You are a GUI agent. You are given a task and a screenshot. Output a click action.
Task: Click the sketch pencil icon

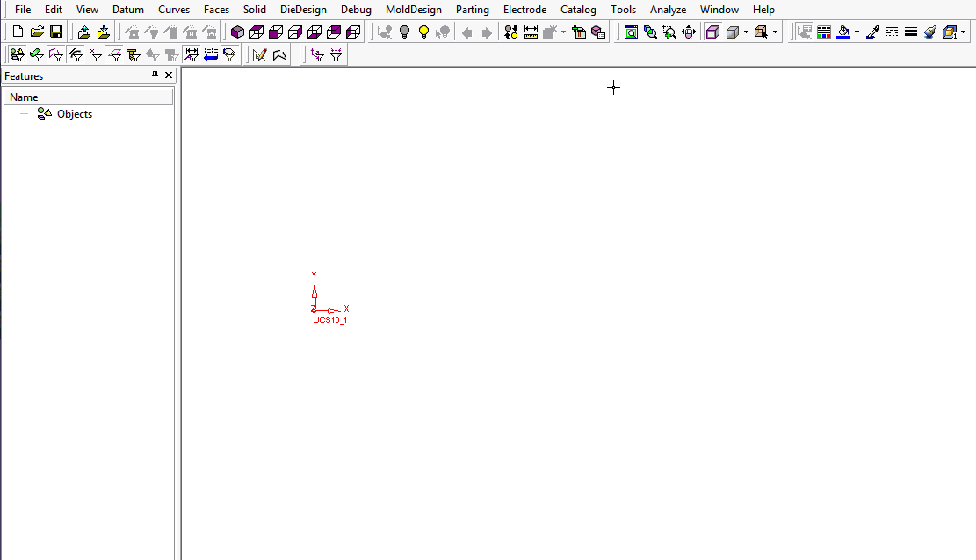[x=259, y=55]
